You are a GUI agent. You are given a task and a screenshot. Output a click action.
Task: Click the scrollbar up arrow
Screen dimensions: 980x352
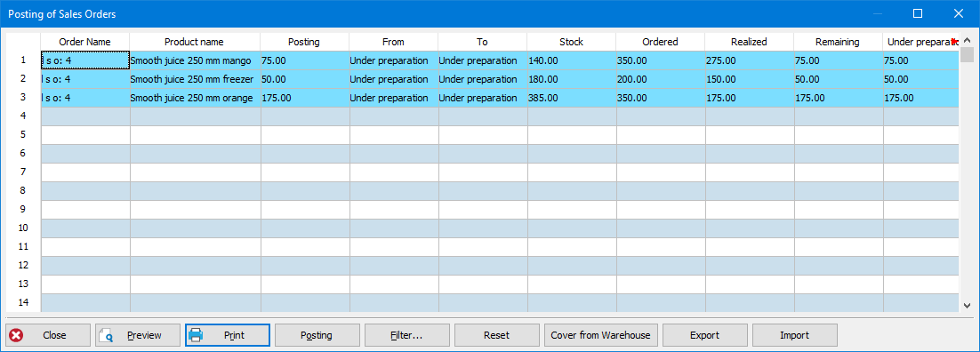pos(968,40)
